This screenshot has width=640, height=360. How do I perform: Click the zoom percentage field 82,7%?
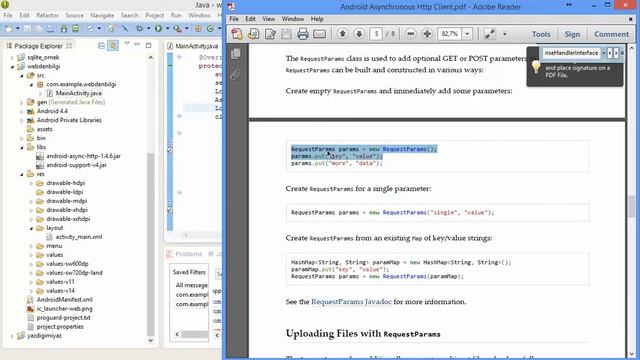coord(450,34)
